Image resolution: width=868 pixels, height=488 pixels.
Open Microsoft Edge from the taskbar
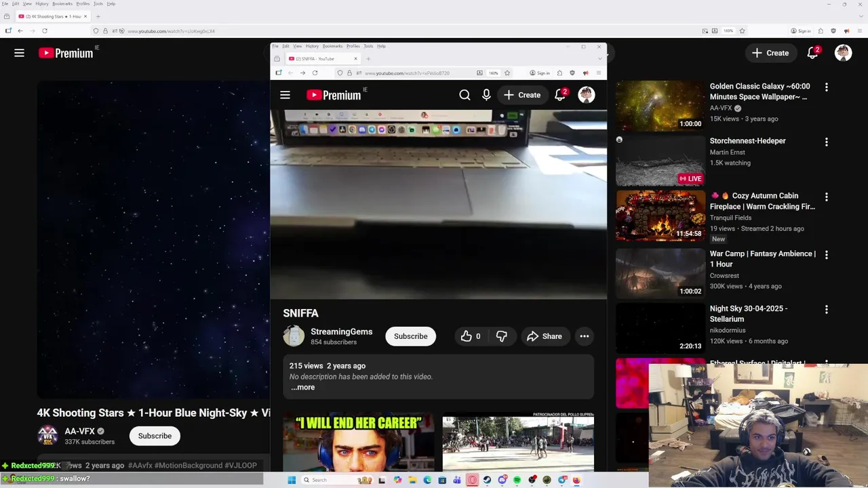click(427, 480)
